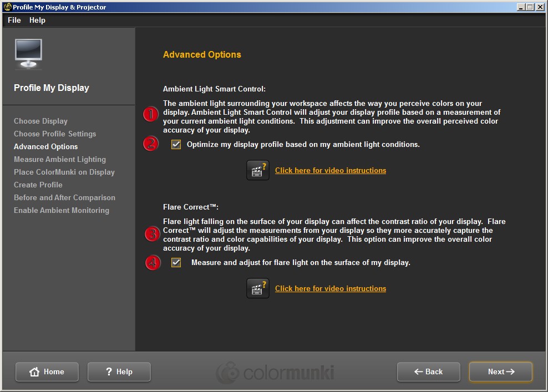
Task: Proceed with the Next button
Action: coord(501,371)
